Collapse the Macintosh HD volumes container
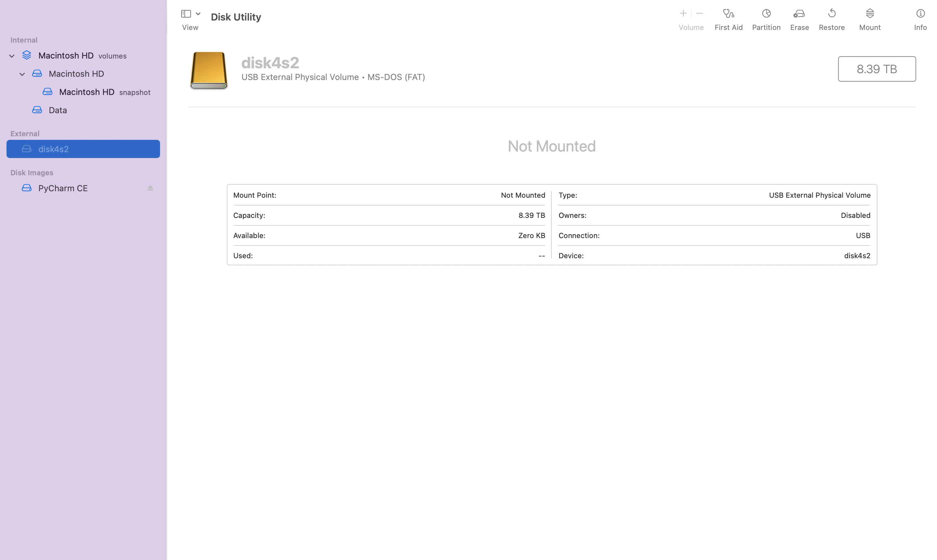 [12, 56]
